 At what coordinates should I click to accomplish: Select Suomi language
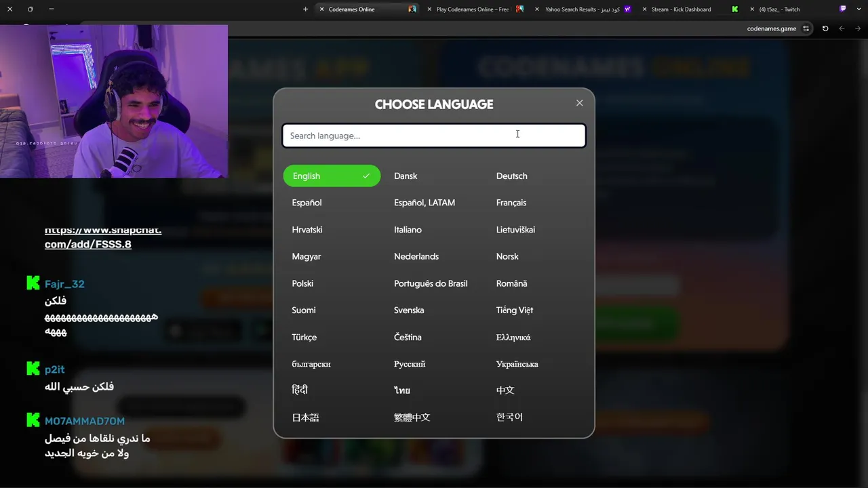[303, 310]
